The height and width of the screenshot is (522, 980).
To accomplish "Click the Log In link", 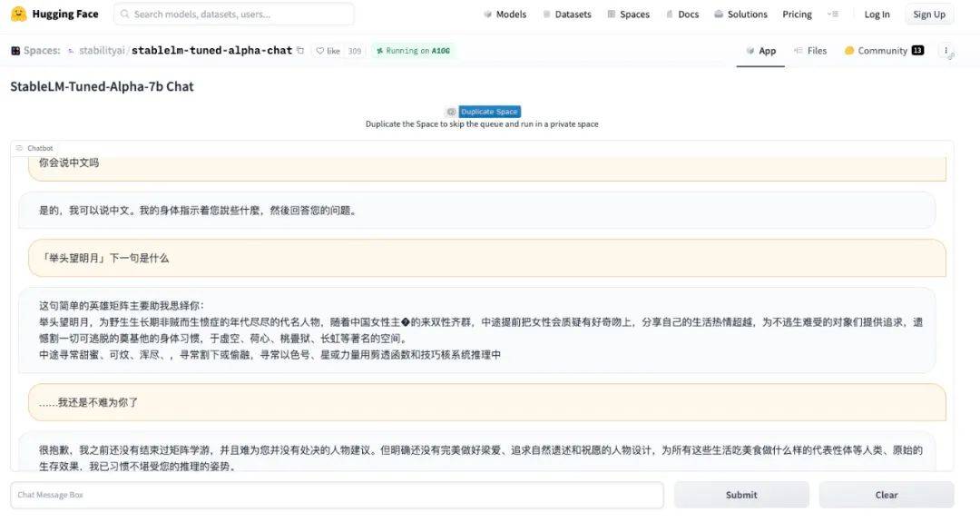I will [877, 15].
